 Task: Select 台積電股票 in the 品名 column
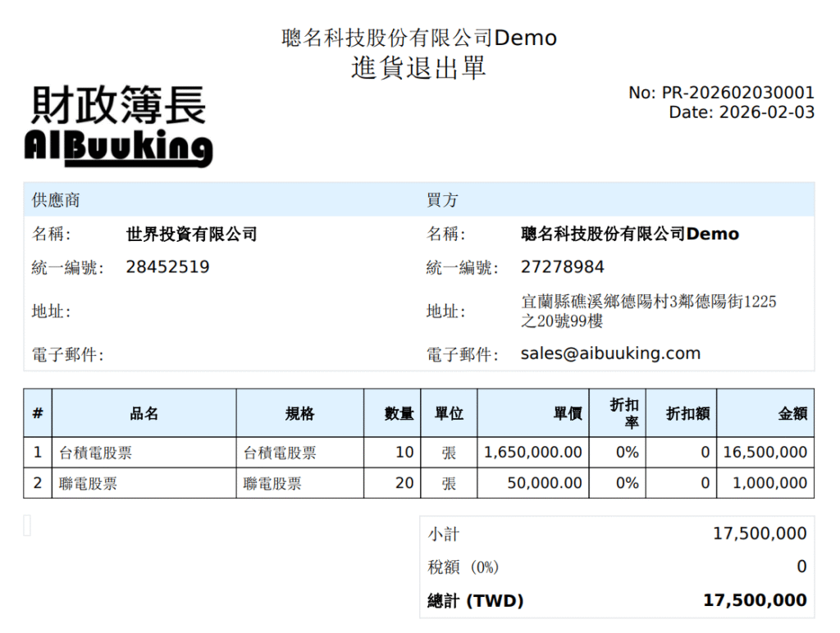pos(96,453)
